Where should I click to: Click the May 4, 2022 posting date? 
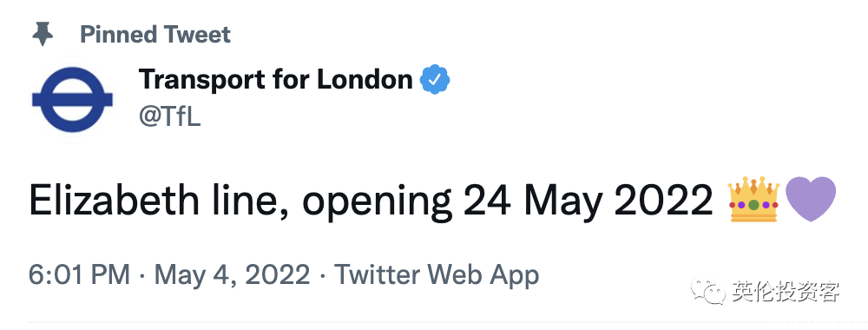(232, 274)
